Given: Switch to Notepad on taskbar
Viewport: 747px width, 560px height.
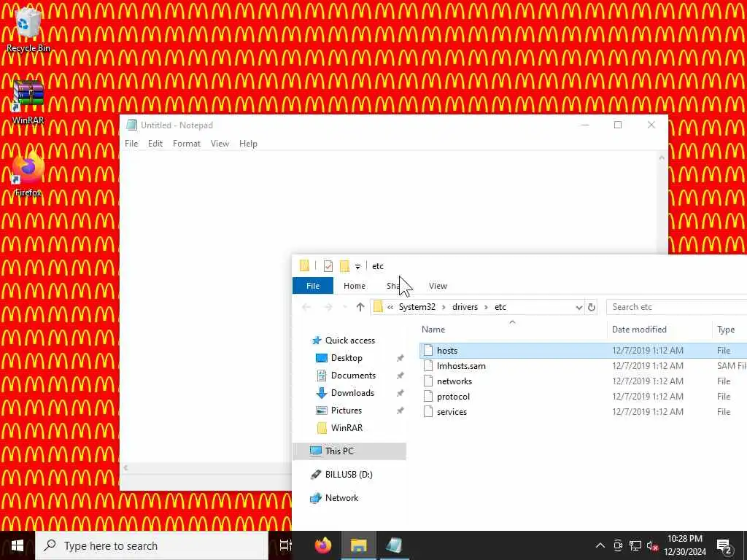Looking at the screenshot, I should 394,545.
